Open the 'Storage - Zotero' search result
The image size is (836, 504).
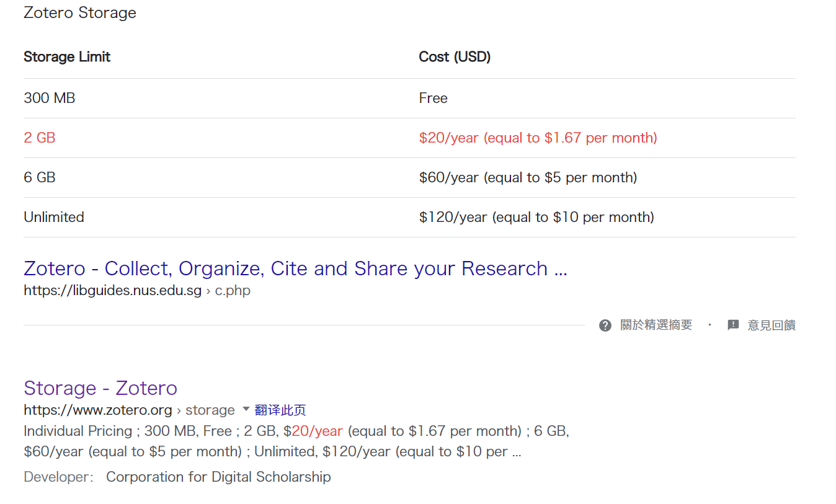tap(100, 388)
